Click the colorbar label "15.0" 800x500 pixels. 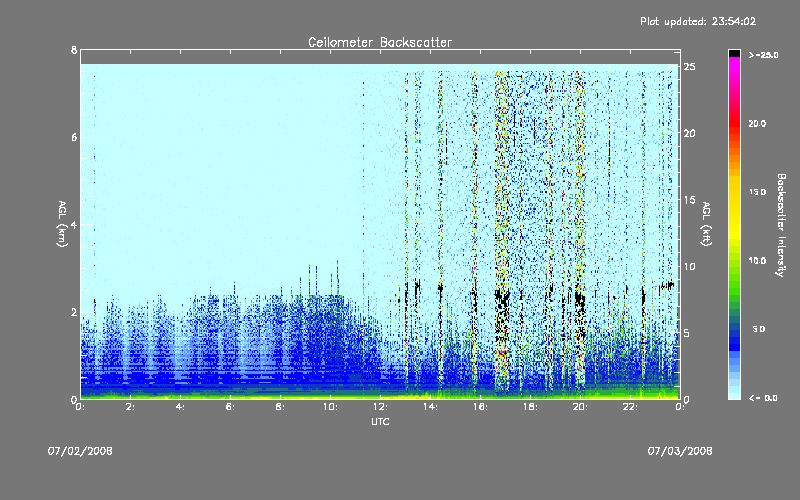(757, 192)
